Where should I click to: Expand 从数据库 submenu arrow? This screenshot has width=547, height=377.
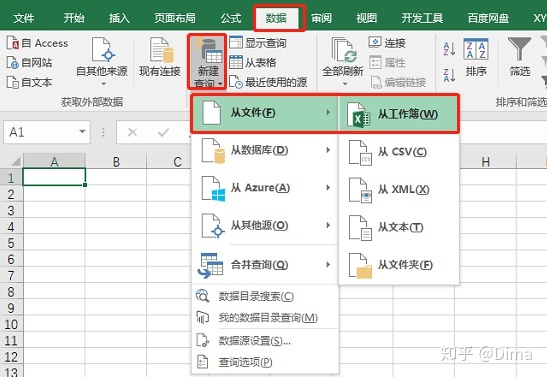click(x=328, y=150)
